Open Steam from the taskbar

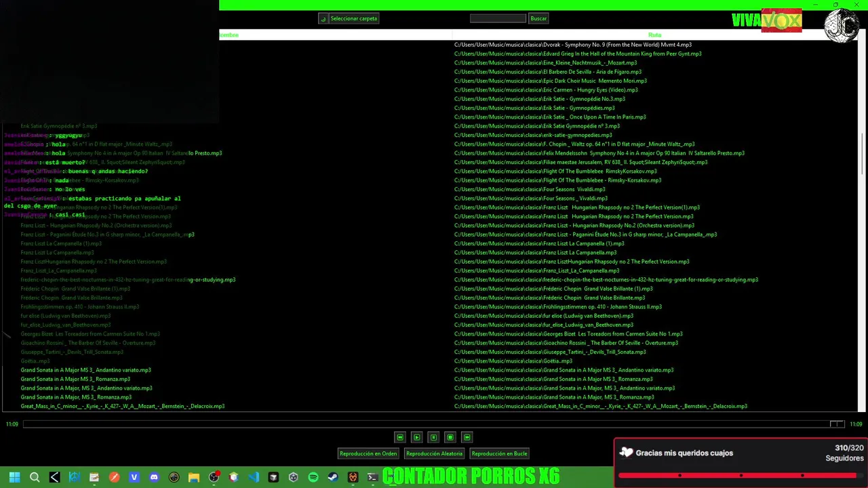coord(333,477)
